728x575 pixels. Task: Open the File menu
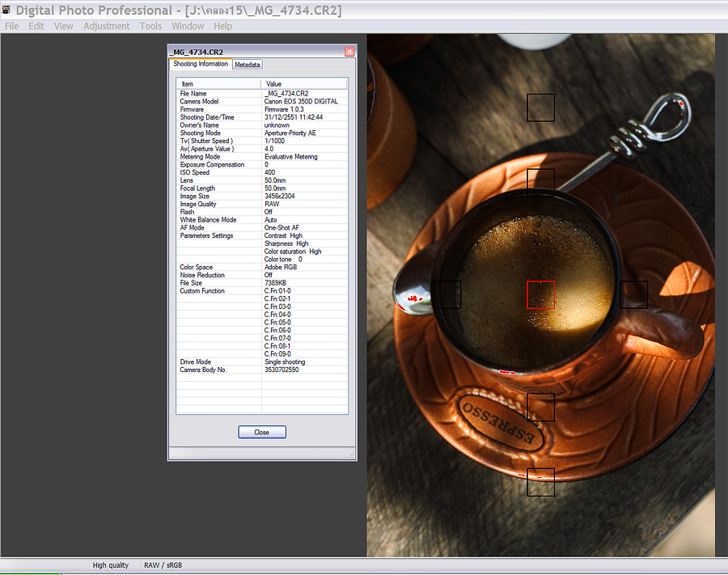click(x=11, y=26)
